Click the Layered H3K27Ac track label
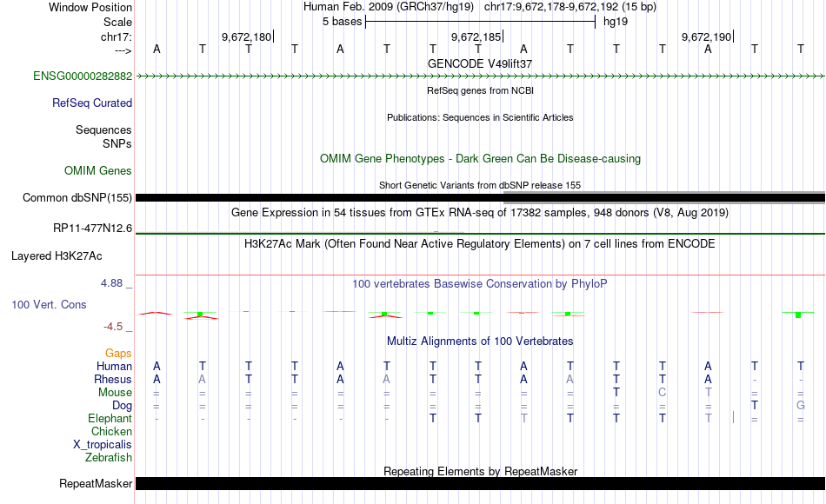Viewport: 826px width, 504px height. point(57,256)
